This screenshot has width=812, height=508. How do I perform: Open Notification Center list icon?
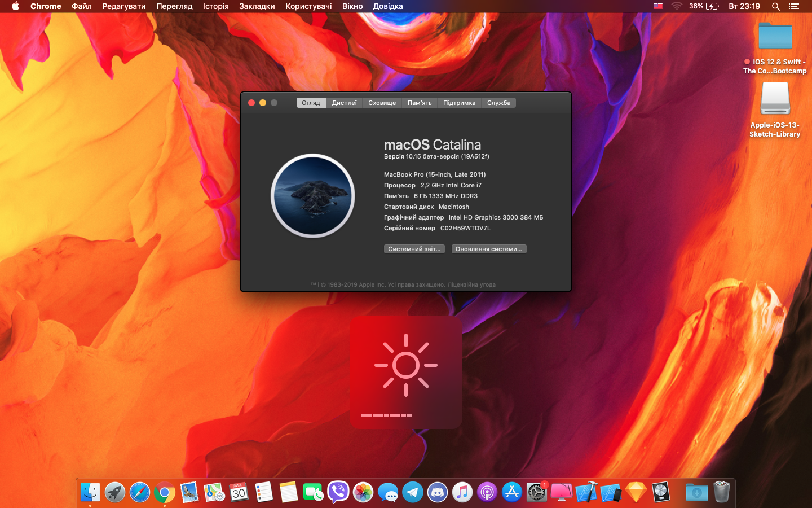(x=794, y=6)
